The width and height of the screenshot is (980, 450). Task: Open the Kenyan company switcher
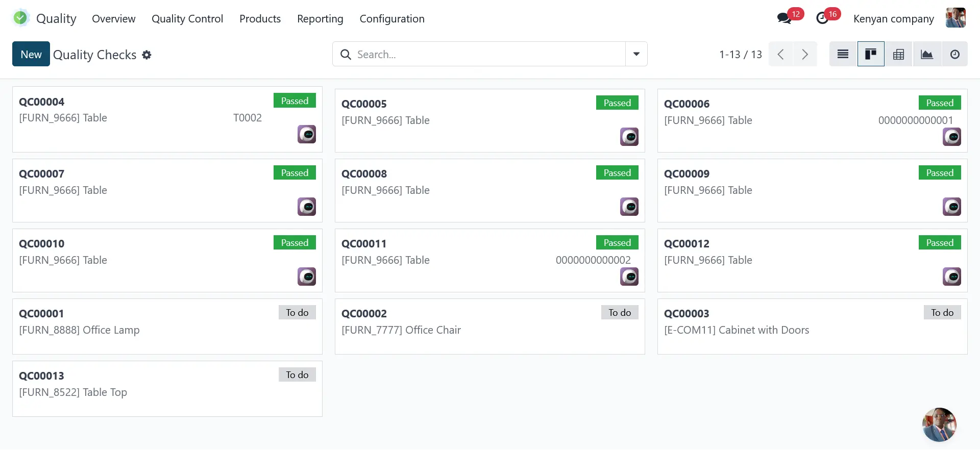click(893, 19)
